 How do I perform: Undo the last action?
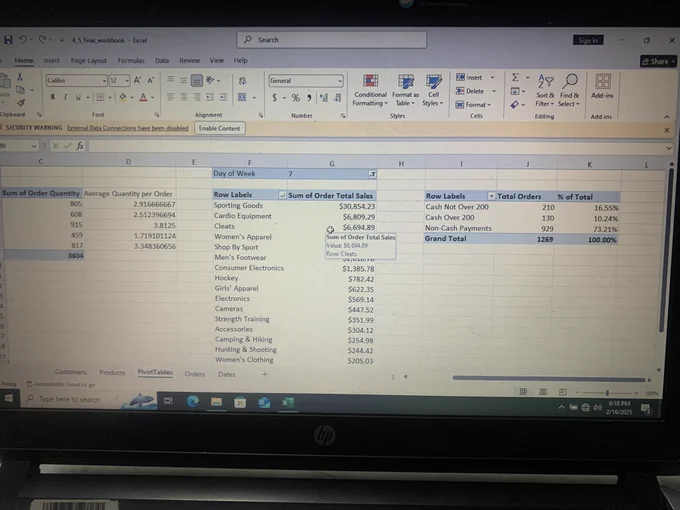point(23,40)
